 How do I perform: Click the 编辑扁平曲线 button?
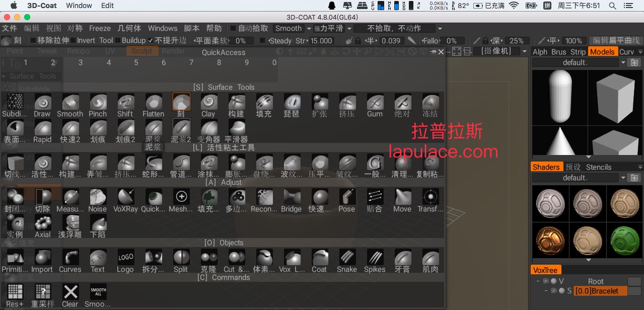[x=616, y=41]
